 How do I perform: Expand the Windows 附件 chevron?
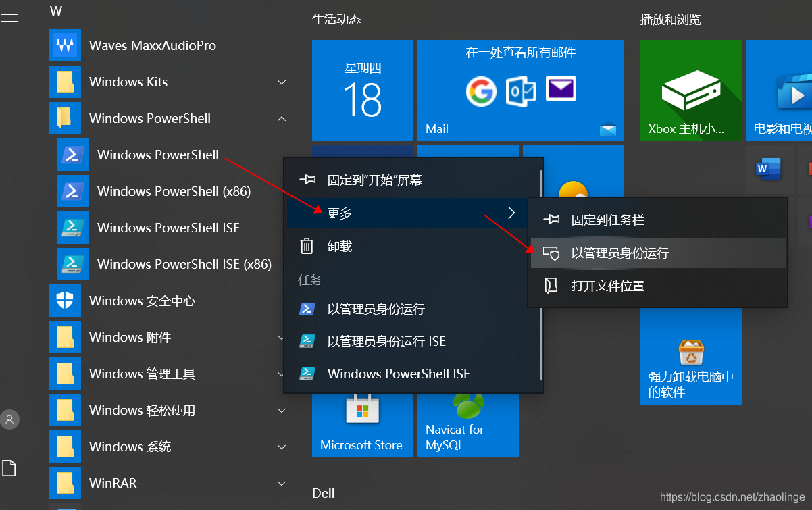(x=282, y=337)
